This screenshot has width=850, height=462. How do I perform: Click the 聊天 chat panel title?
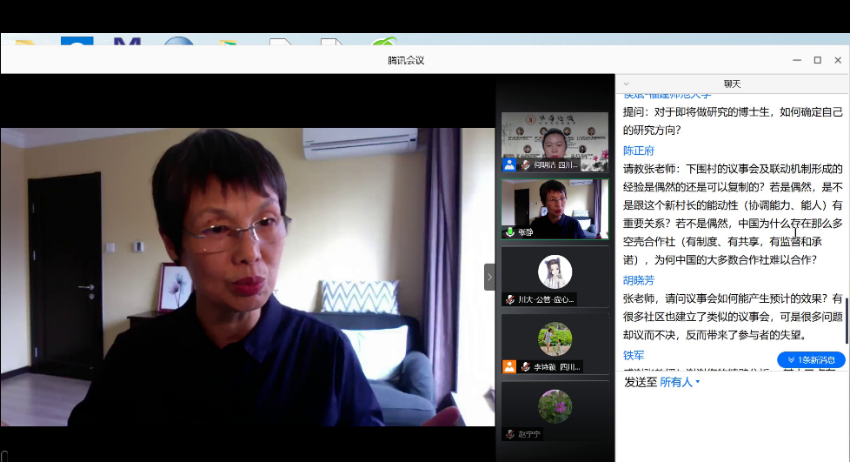[732, 84]
